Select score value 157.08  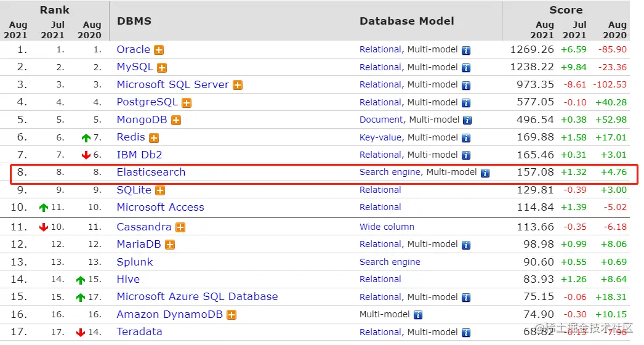(535, 172)
